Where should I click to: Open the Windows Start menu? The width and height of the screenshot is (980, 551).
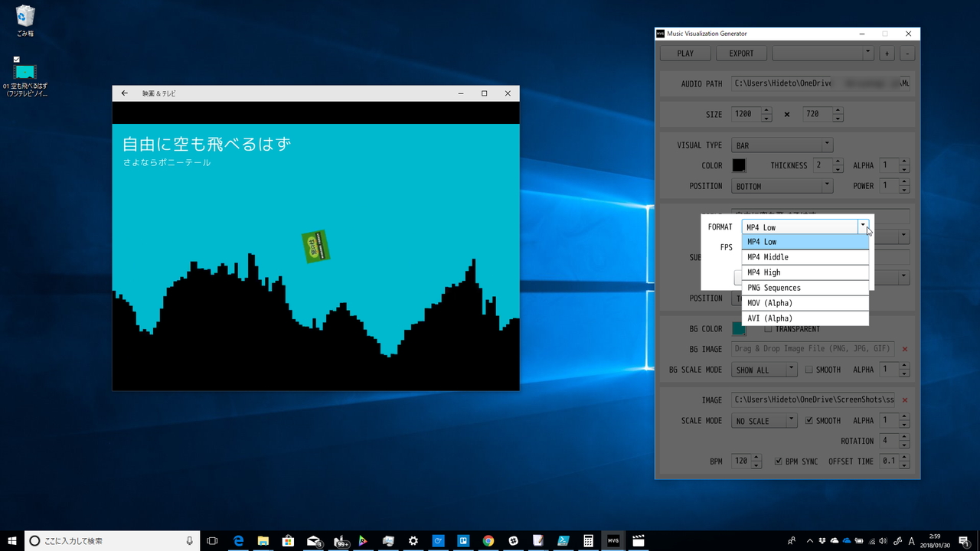[12, 540]
